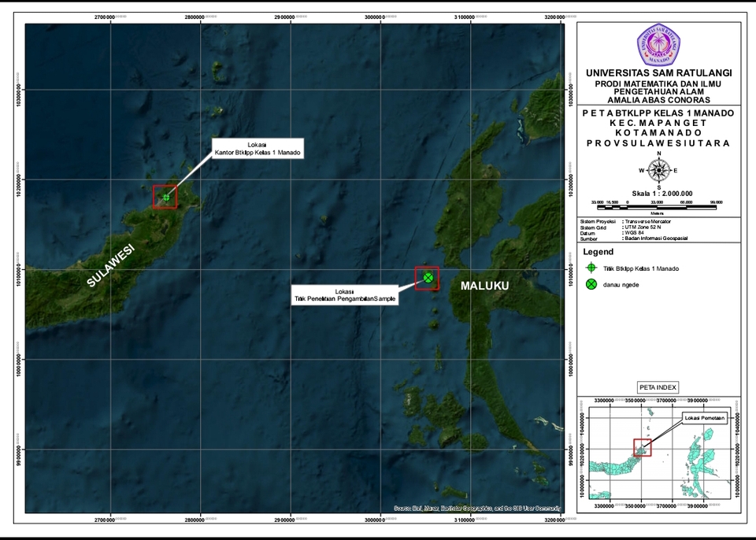Image resolution: width=756 pixels, height=540 pixels.
Task: Click the PRODI MATEMATIKA DAN ILMU text
Action: click(658, 84)
